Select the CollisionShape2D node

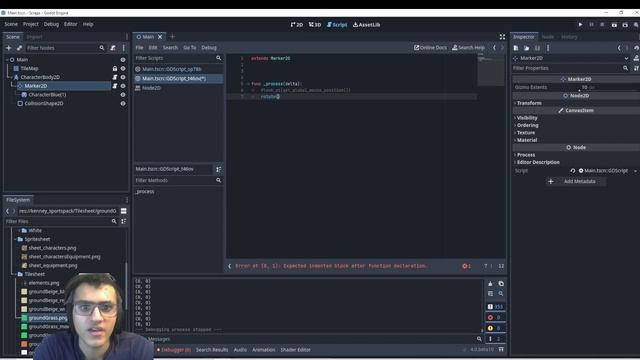click(x=43, y=104)
